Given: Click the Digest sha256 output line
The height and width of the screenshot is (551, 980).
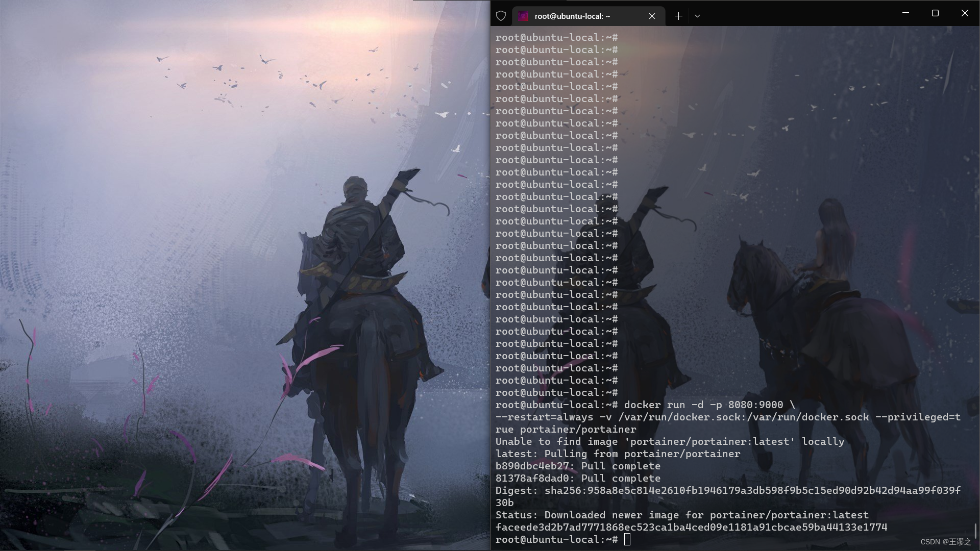Looking at the screenshot, I should pos(727,491).
